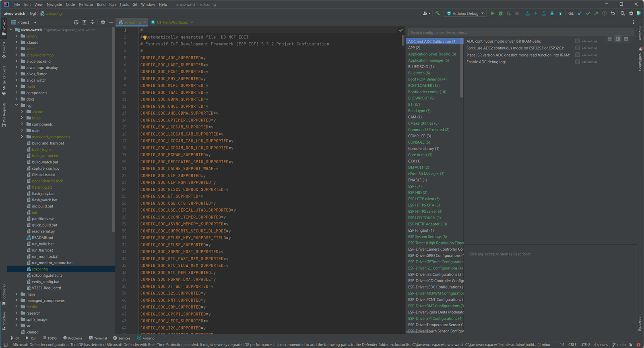Collapse all in Project panel

pos(92,22)
